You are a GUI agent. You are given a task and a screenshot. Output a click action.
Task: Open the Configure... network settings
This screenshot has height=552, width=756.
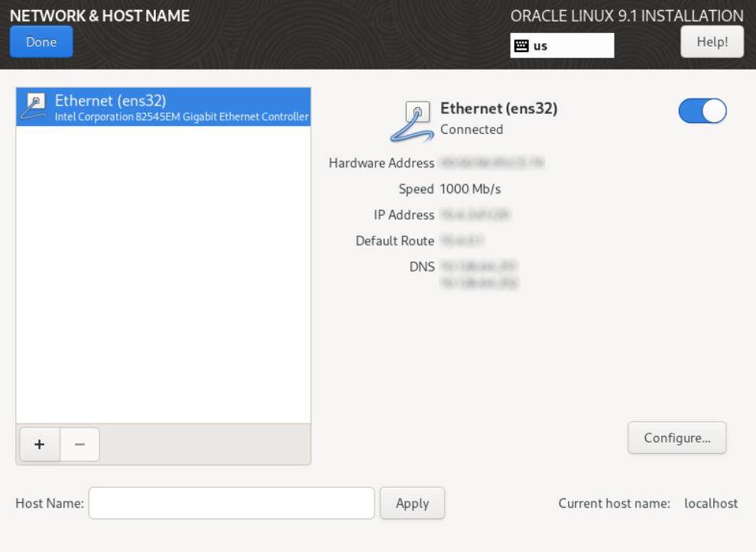(677, 438)
